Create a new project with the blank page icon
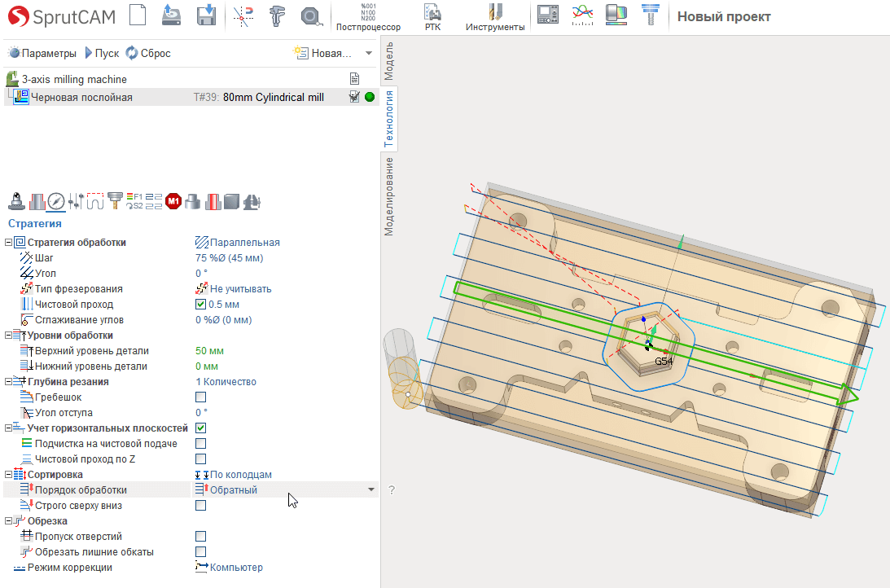The width and height of the screenshot is (890, 588). (x=138, y=15)
